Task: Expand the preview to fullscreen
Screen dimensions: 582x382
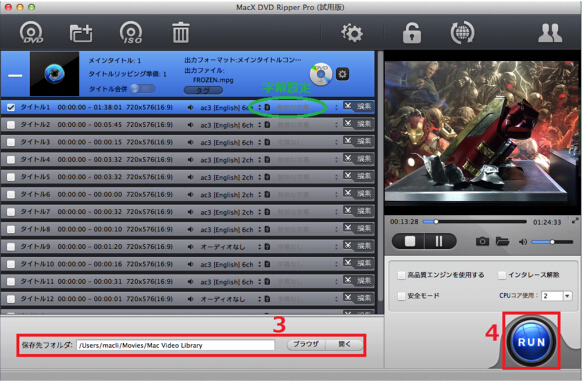Action: click(575, 221)
